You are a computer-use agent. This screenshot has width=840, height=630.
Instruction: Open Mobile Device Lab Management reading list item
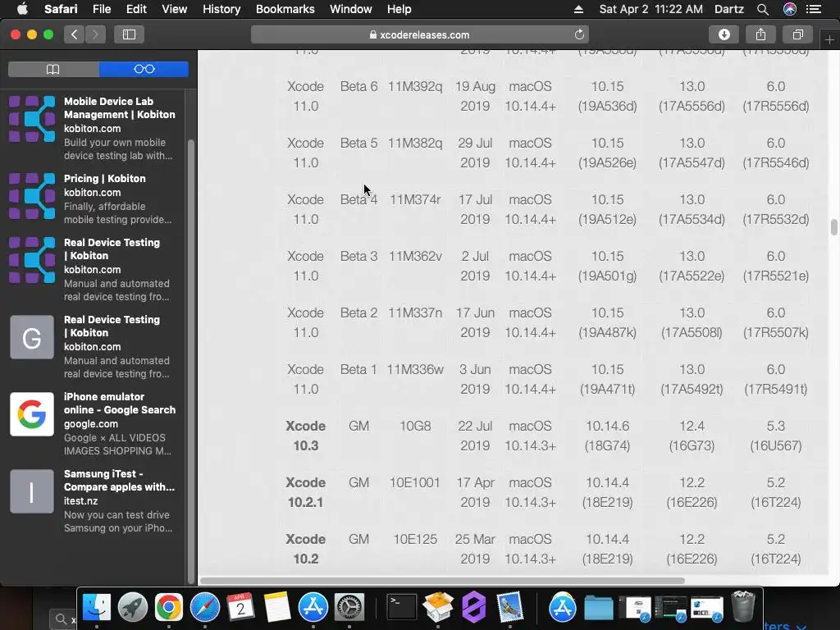pyautogui.click(x=94, y=128)
